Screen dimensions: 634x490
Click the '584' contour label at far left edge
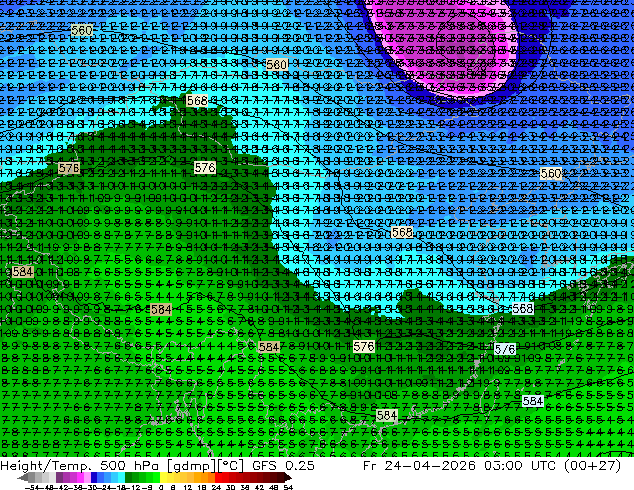tap(22, 272)
